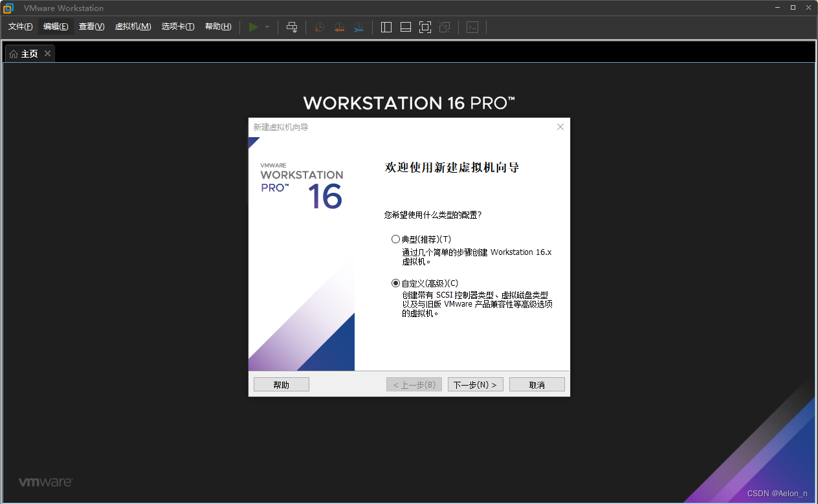
Task: Toggle the thumbnail bar panel icon
Action: point(406,27)
